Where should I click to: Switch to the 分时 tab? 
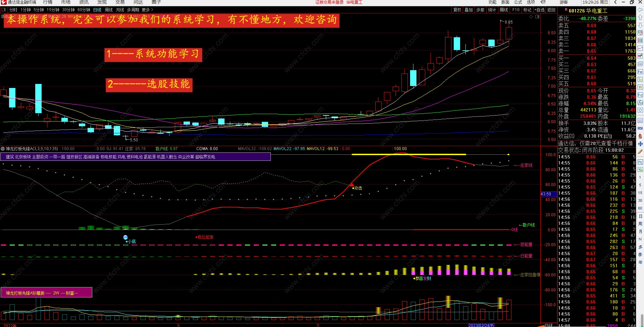tap(13, 10)
